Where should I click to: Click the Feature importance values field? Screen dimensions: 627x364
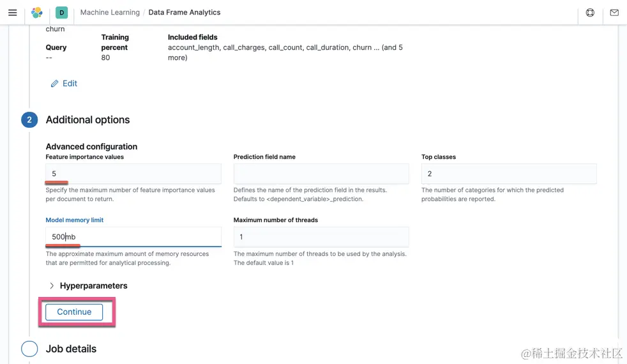point(133,174)
